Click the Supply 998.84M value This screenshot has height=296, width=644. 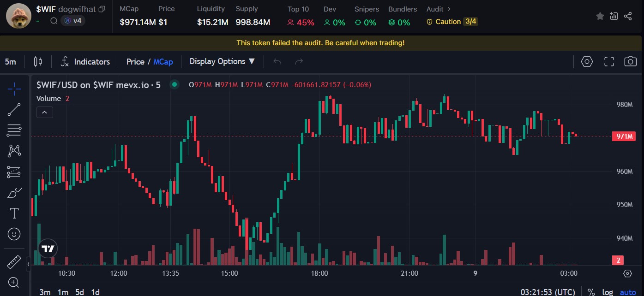(x=253, y=22)
